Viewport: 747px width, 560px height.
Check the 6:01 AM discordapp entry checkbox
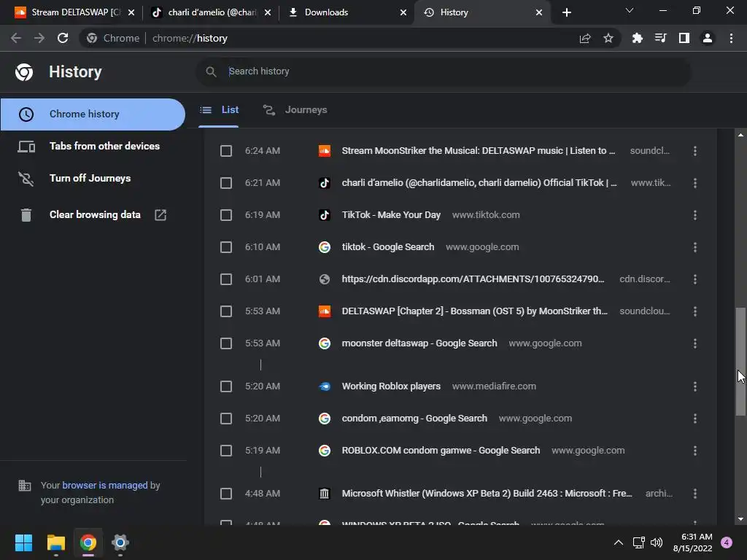click(226, 279)
